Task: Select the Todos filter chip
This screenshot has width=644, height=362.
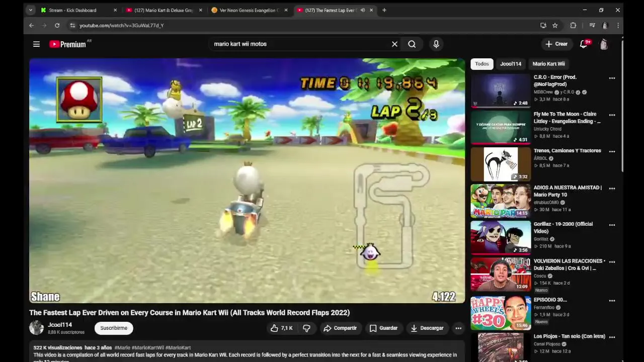Action: (481, 64)
